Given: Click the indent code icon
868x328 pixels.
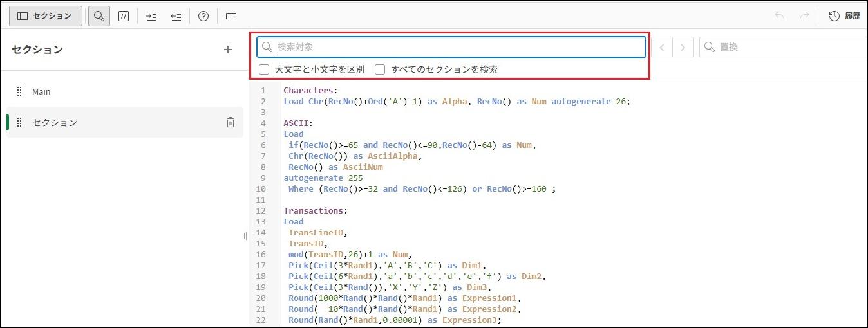Looking at the screenshot, I should [x=152, y=16].
